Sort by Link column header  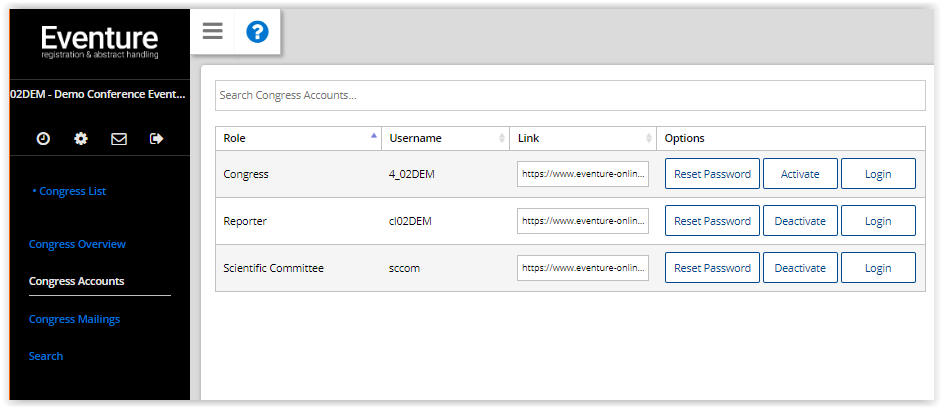(583, 138)
